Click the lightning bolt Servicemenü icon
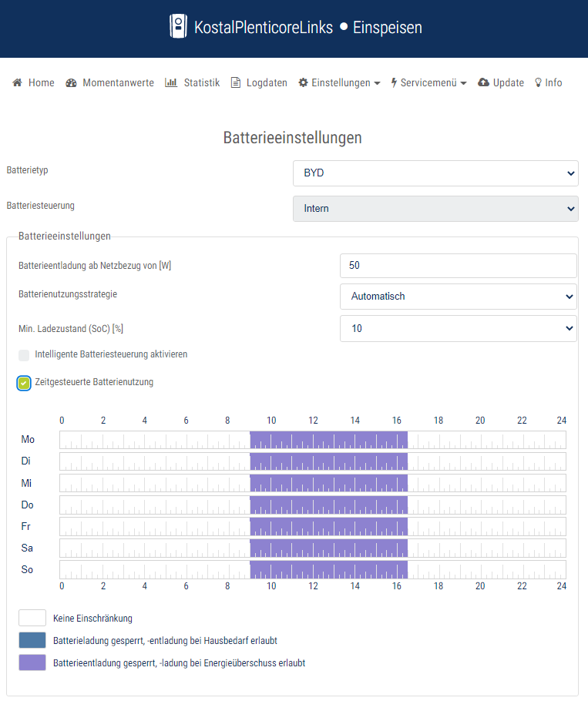 (394, 83)
